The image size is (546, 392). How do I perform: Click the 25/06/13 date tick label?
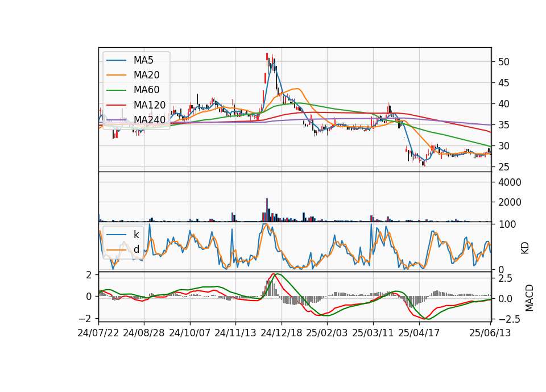tap(490, 333)
